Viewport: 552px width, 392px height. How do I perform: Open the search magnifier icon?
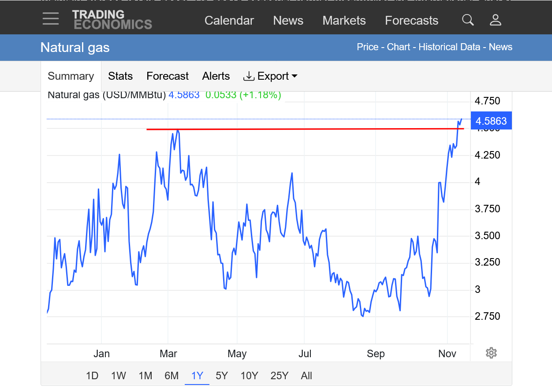468,20
